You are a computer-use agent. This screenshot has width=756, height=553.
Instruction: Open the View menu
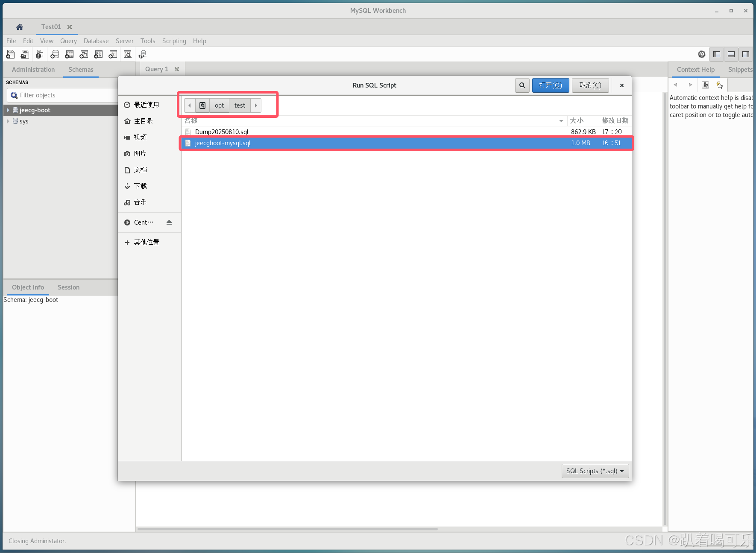[47, 41]
